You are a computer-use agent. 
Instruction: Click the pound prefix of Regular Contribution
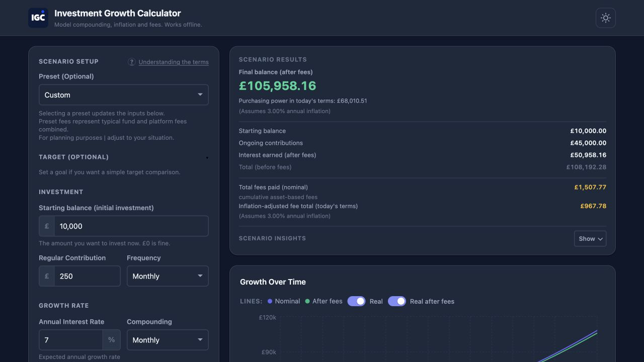coord(47,276)
